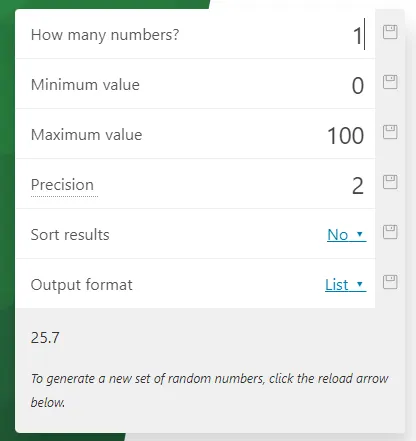416x441 pixels.
Task: Click save icon beside Minimum value
Action: point(390,82)
